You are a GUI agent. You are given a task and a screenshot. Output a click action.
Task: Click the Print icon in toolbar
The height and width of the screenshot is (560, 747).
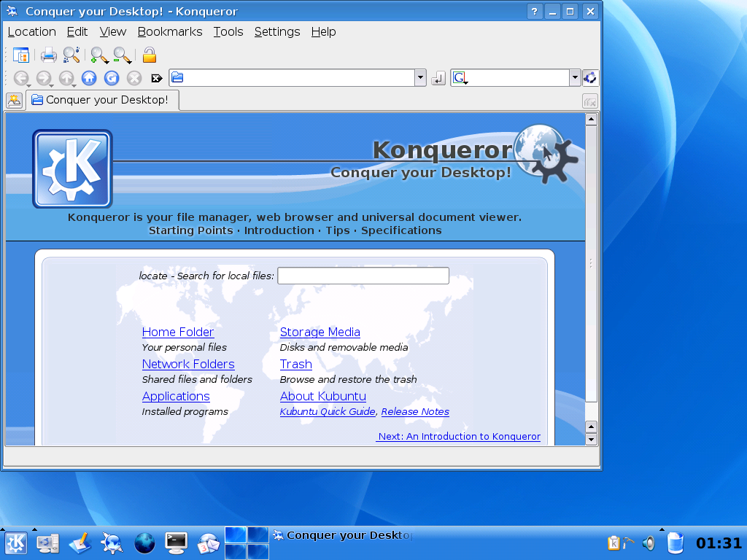point(49,55)
